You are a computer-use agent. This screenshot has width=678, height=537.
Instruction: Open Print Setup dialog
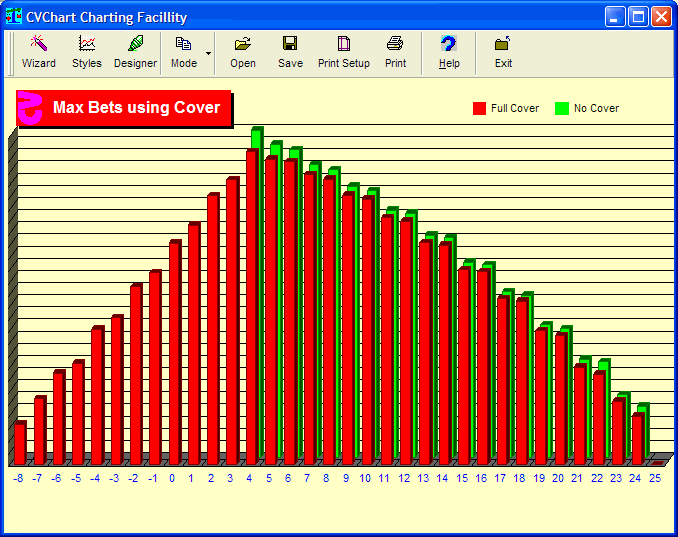click(344, 52)
